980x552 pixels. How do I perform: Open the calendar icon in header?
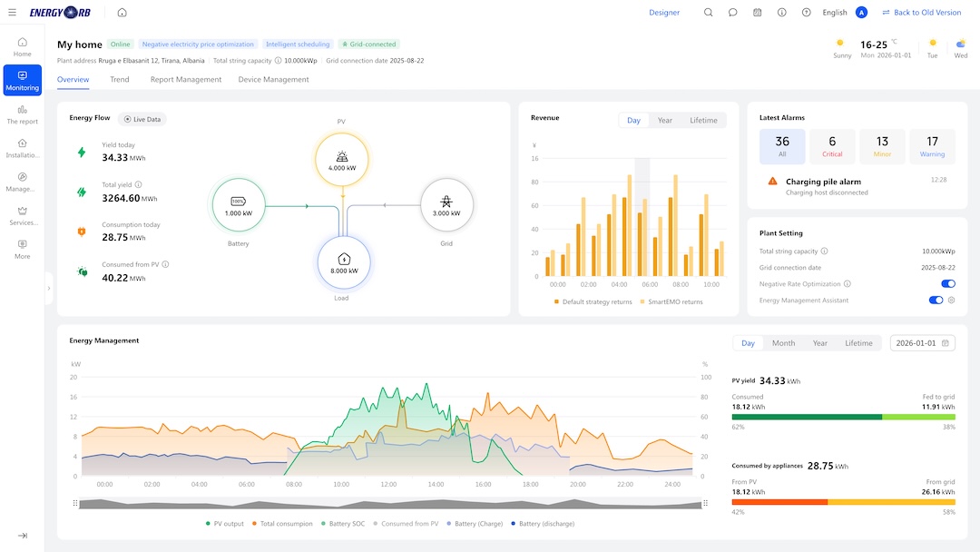tap(757, 13)
